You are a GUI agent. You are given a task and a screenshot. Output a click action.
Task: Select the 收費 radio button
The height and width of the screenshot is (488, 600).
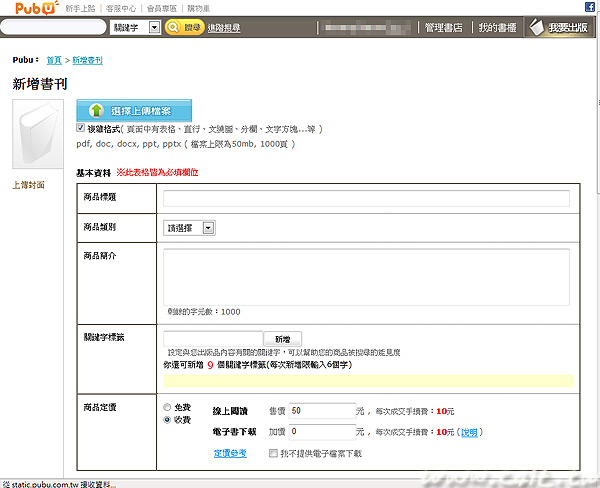point(167,419)
